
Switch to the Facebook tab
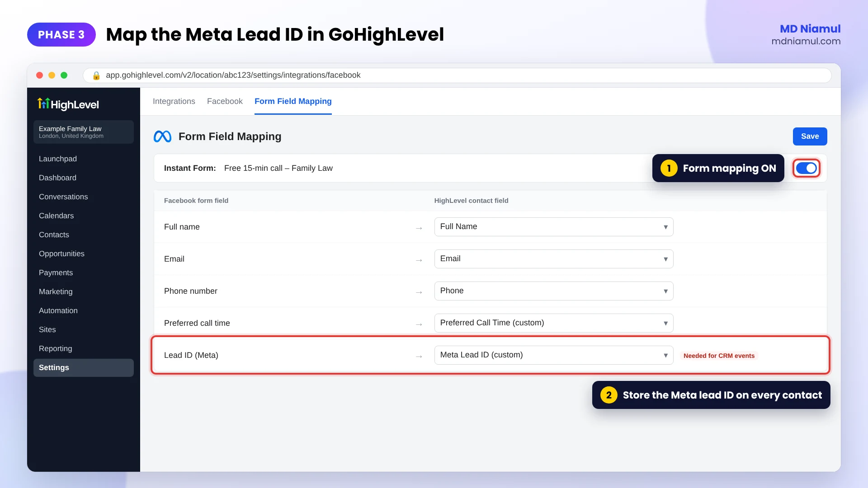(225, 101)
